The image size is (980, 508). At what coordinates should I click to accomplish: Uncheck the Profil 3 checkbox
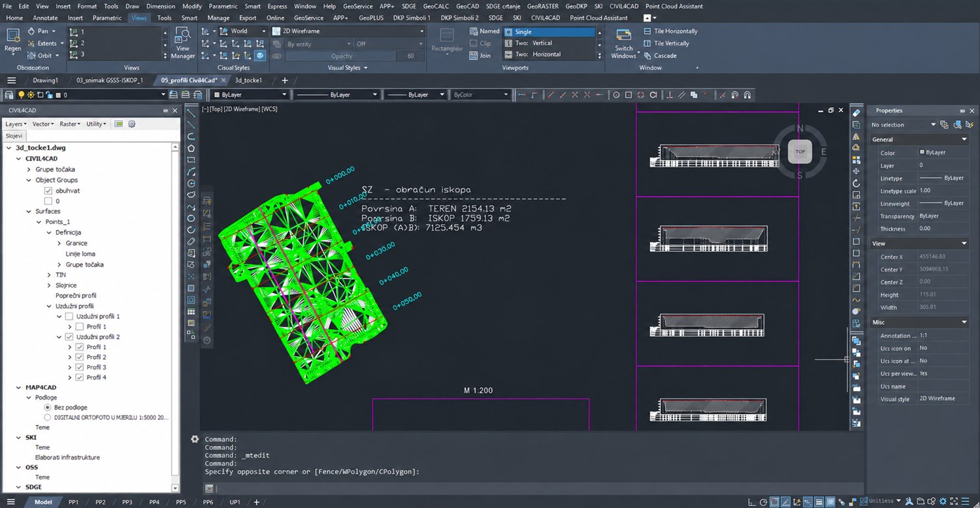(80, 368)
